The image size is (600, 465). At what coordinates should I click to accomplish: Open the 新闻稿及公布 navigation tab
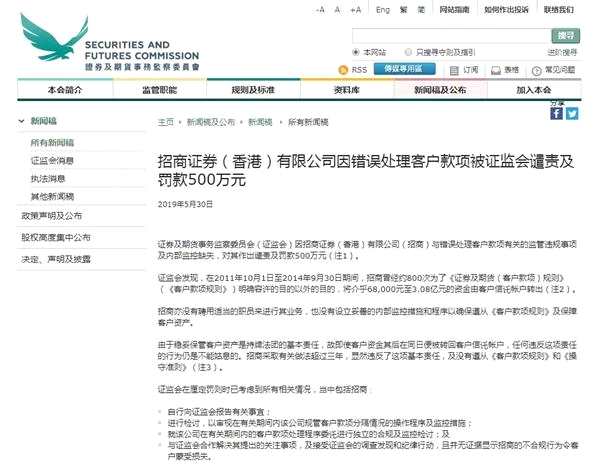pos(440,90)
